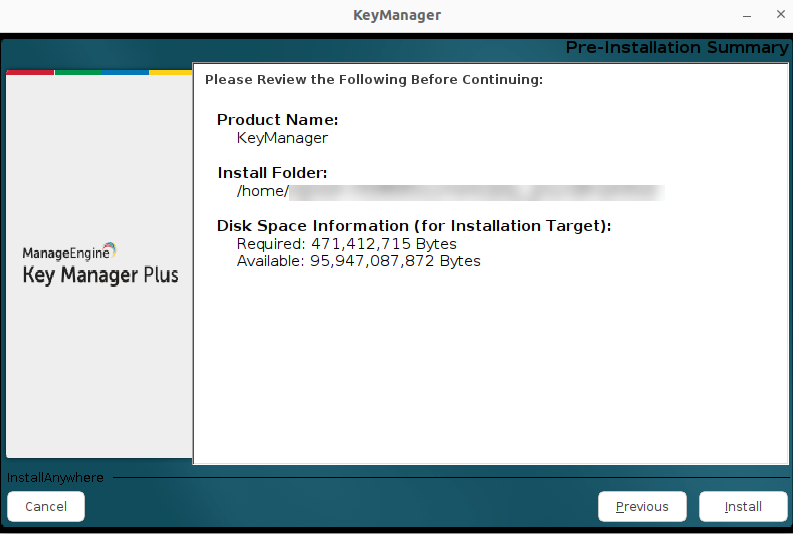Click 'Please Review the Following Before Continuing' text
The height and width of the screenshot is (534, 793).
click(374, 79)
